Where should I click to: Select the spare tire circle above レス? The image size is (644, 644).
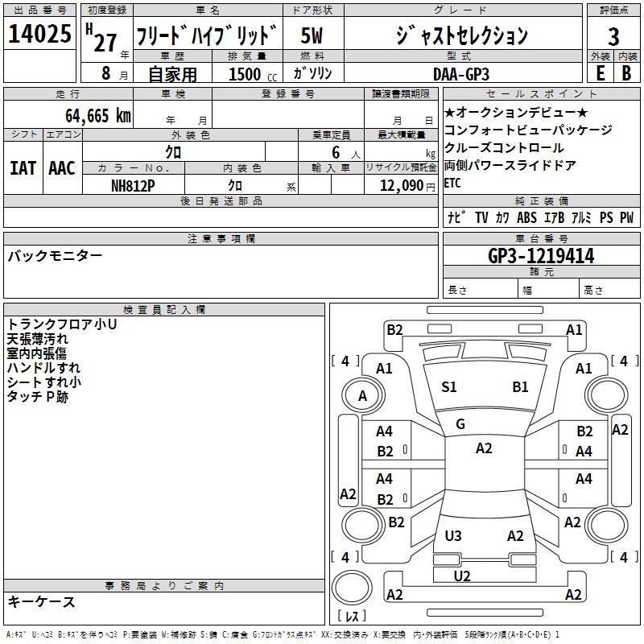[x=352, y=586]
